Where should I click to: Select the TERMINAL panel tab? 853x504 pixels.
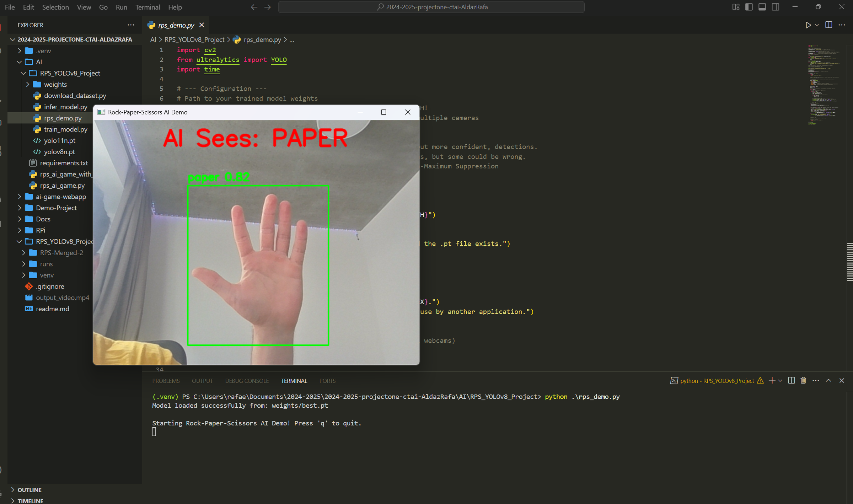click(294, 381)
